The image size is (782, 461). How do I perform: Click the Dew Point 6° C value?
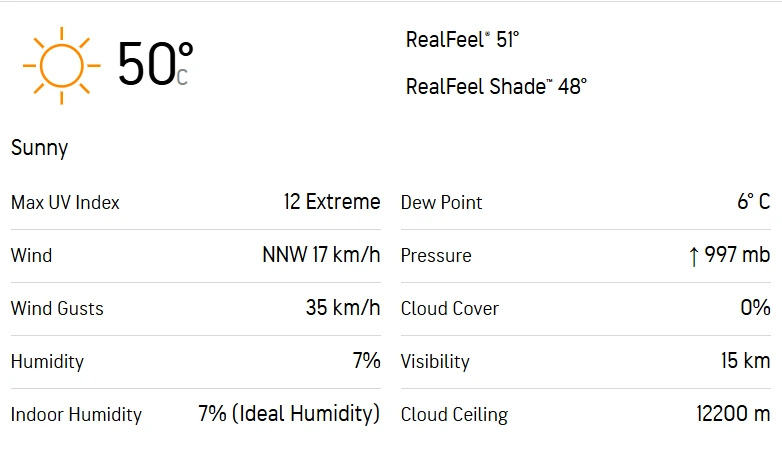click(754, 202)
